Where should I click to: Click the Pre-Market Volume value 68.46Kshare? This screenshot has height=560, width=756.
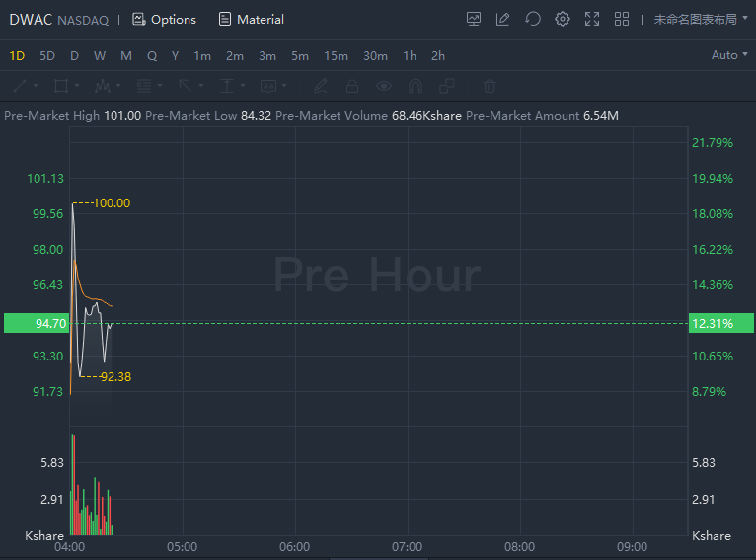click(x=426, y=116)
